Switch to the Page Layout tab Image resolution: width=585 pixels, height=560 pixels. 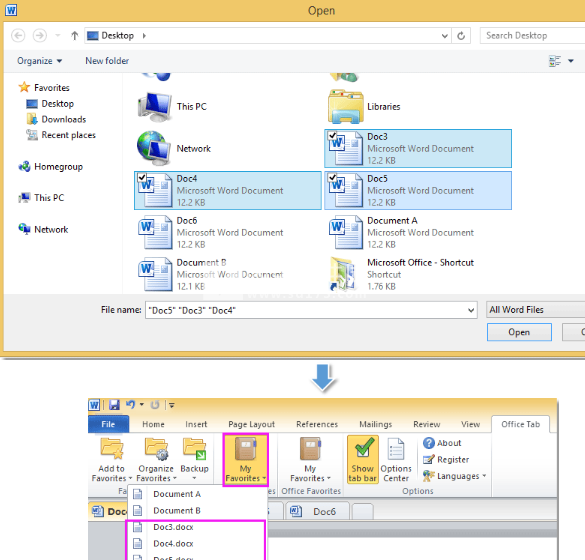251,424
